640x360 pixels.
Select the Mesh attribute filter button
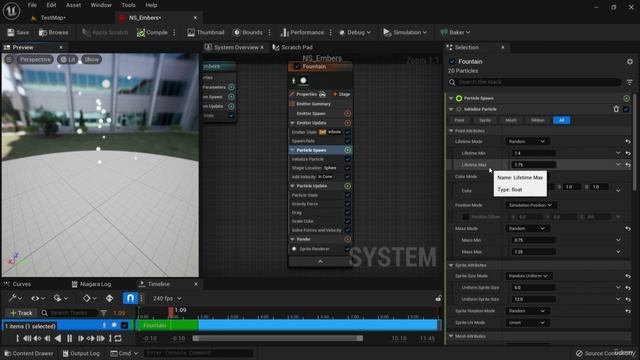tap(511, 120)
